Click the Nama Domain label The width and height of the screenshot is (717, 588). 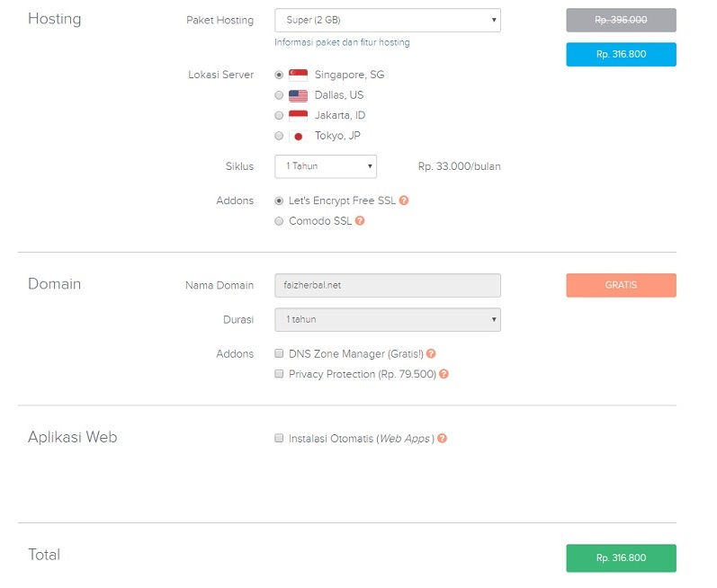[220, 285]
